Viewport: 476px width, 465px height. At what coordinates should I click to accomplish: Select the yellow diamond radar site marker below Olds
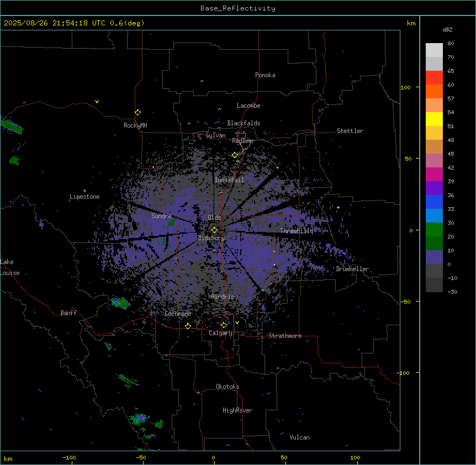(x=214, y=230)
